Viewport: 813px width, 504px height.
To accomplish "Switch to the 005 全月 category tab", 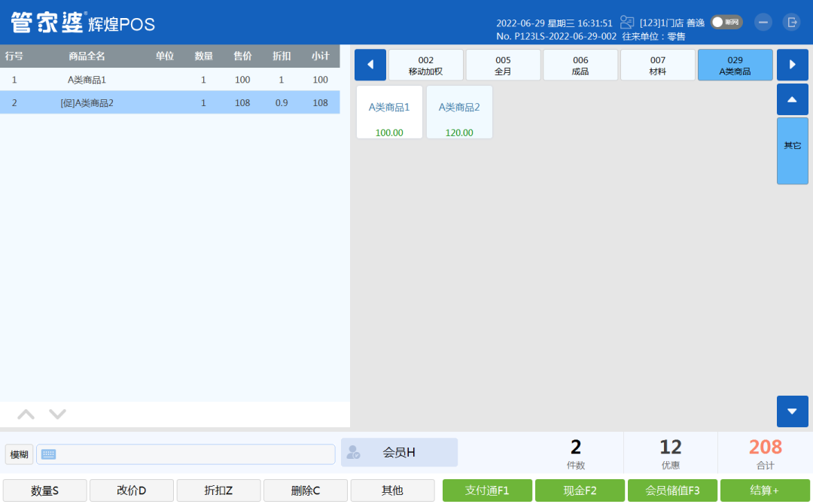I will [503, 65].
